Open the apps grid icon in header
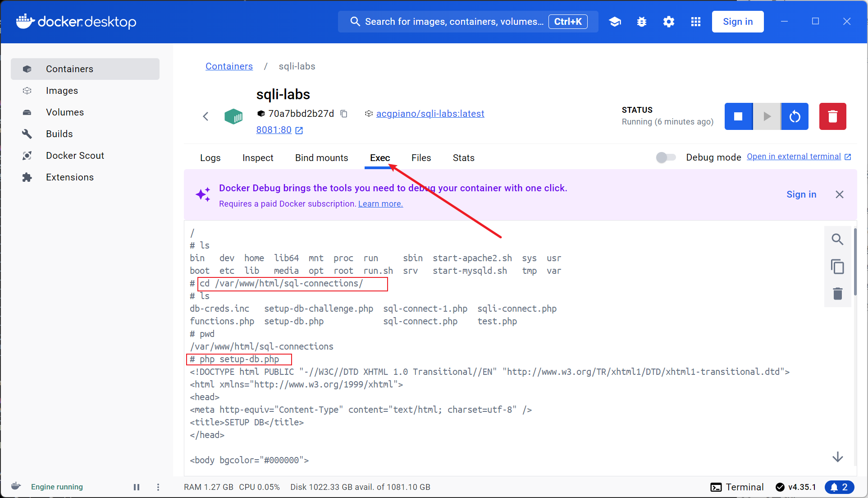The image size is (868, 498). (696, 22)
